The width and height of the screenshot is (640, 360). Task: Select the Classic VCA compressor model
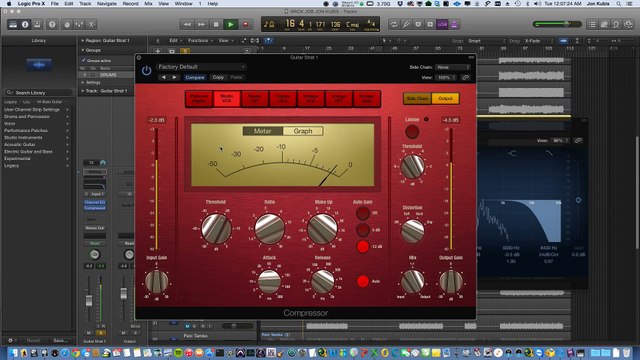[282, 98]
